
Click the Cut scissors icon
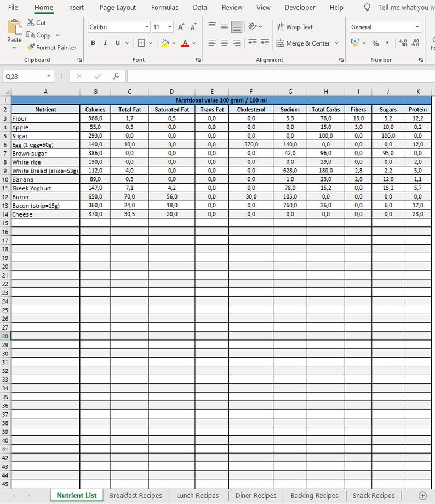coord(31,22)
